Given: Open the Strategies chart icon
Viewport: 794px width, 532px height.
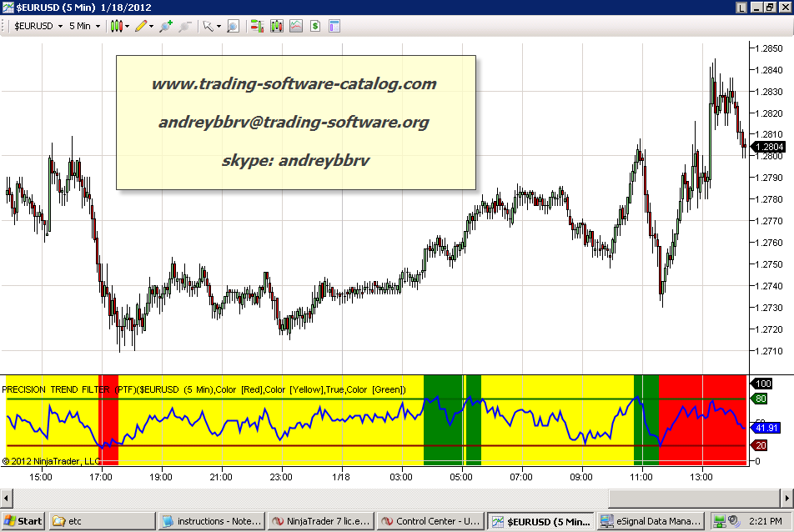Looking at the screenshot, I should point(296,26).
